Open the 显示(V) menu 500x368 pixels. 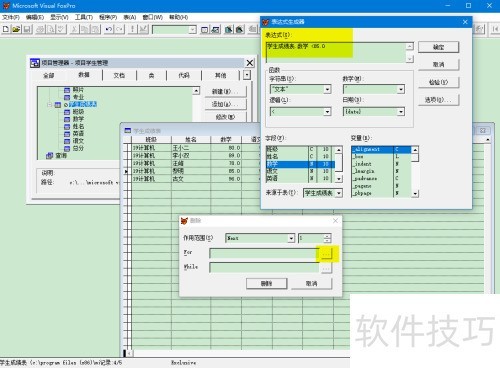[59, 17]
